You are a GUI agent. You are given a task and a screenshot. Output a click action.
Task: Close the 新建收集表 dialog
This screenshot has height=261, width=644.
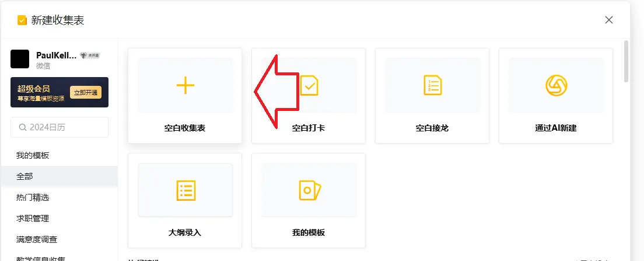point(608,20)
